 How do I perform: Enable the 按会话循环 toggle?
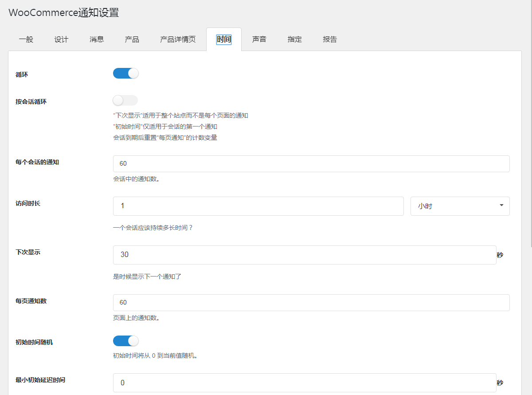125,100
